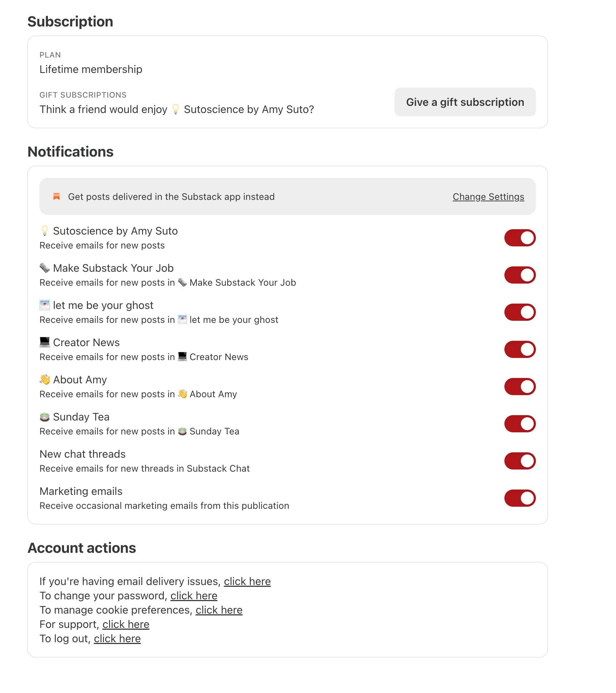Toggle off let me be your ghost emails
Image resolution: width=616 pixels, height=693 pixels.
click(520, 312)
